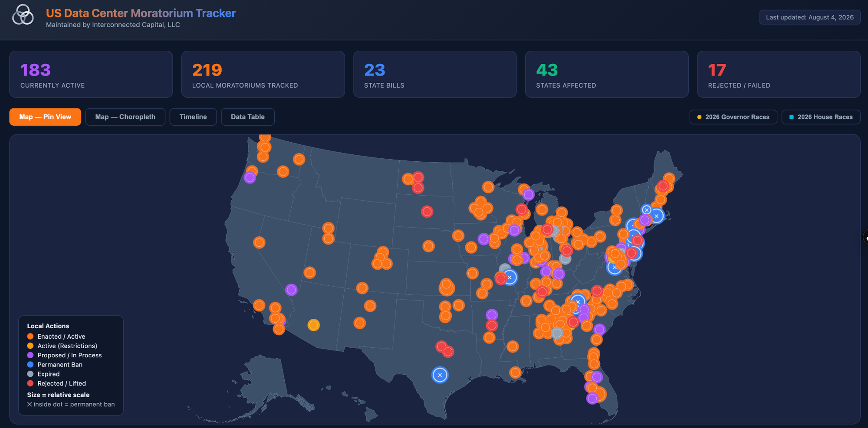Select the Map — Pin View tab

45,117
